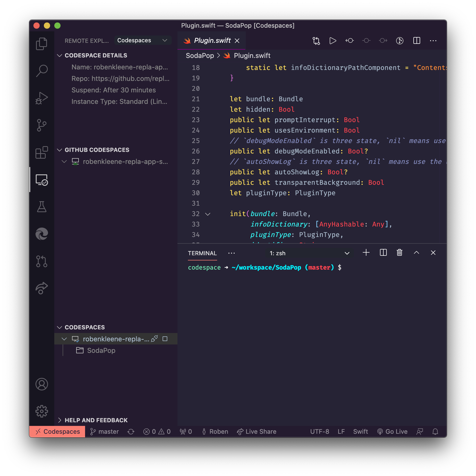The width and height of the screenshot is (476, 476).
Task: Open a new terminal with the plus icon
Action: (x=366, y=253)
